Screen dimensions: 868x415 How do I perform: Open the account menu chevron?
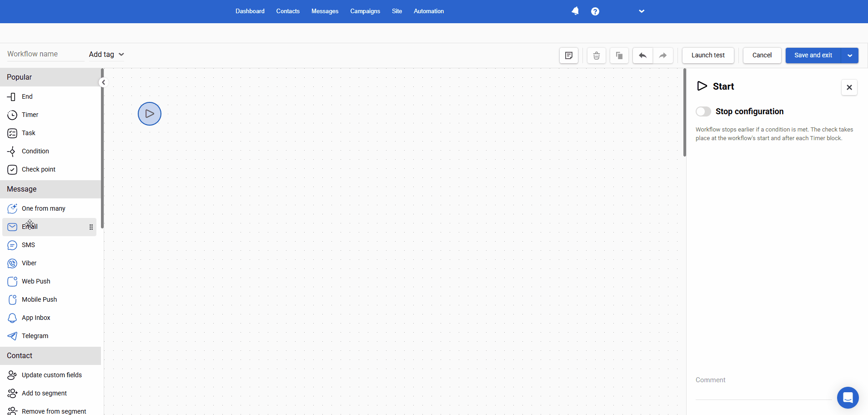[642, 11]
